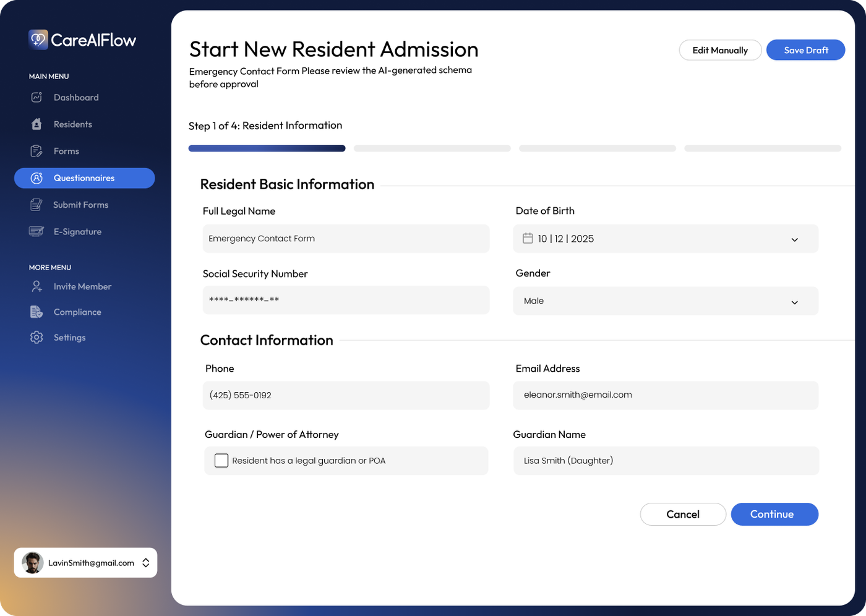The width and height of the screenshot is (866, 616).
Task: Click the Residents house icon
Action: tap(36, 124)
